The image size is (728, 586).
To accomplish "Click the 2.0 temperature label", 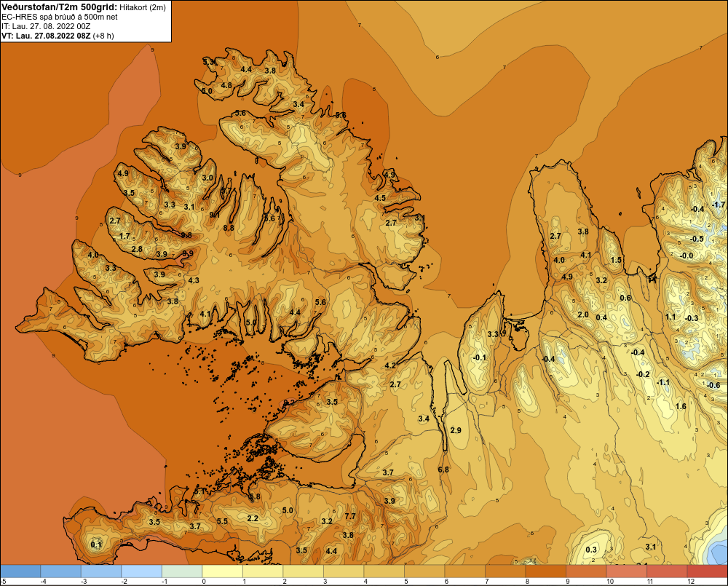I will pyautogui.click(x=583, y=314).
